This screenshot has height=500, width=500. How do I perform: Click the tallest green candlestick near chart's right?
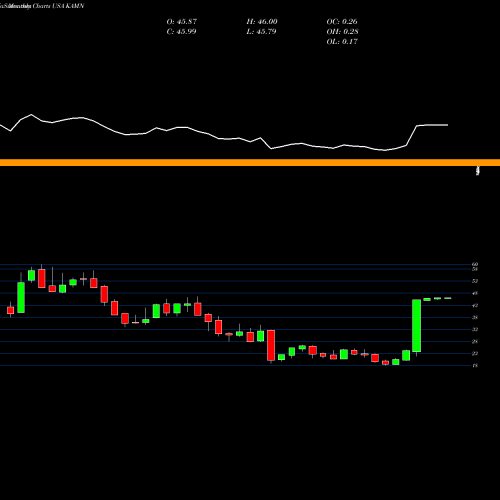(417, 326)
